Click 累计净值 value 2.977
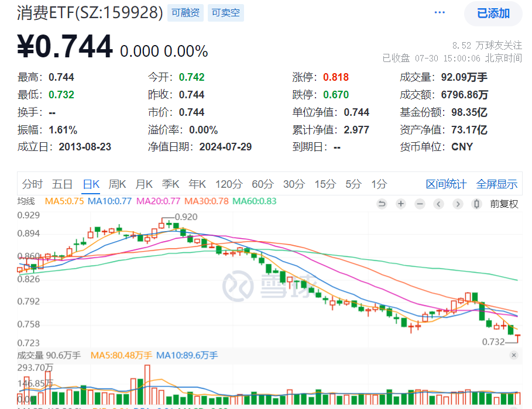The width and height of the screenshot is (532, 409). (356, 129)
